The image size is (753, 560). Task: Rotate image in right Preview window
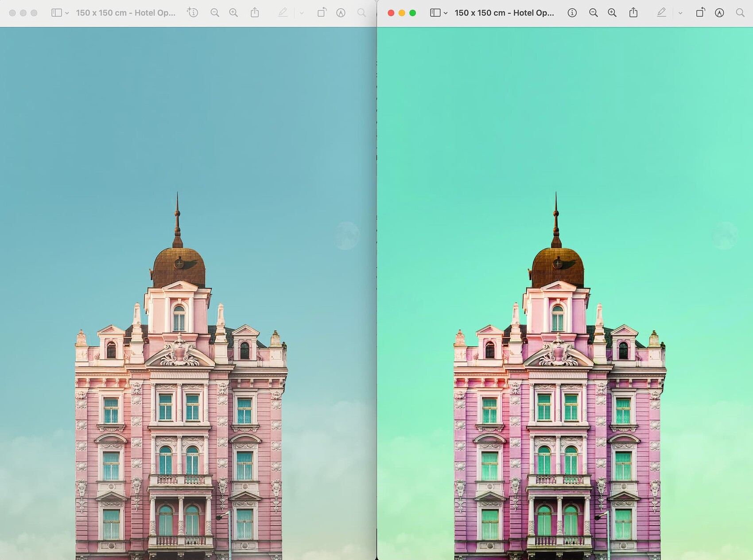click(700, 12)
